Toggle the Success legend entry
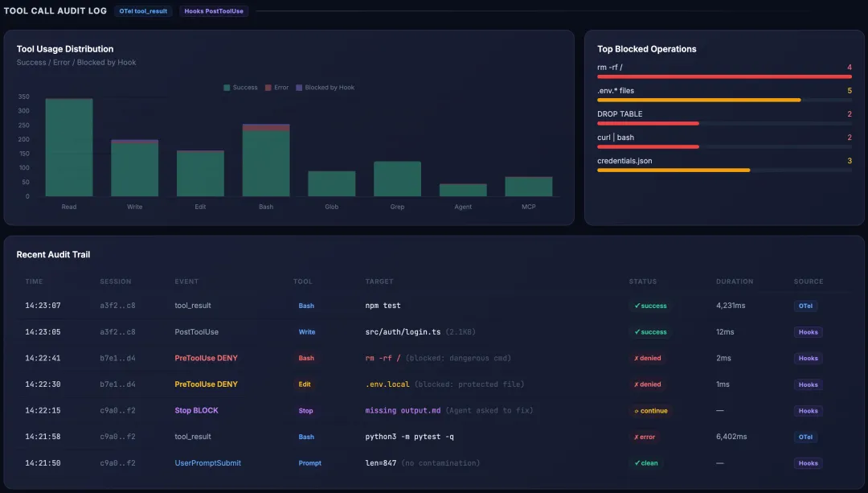The width and height of the screenshot is (868, 493). point(240,88)
